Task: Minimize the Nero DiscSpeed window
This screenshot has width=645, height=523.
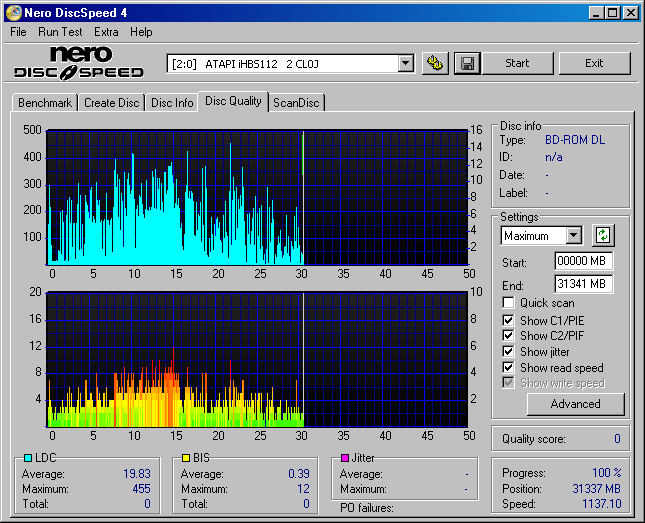Action: [596, 13]
